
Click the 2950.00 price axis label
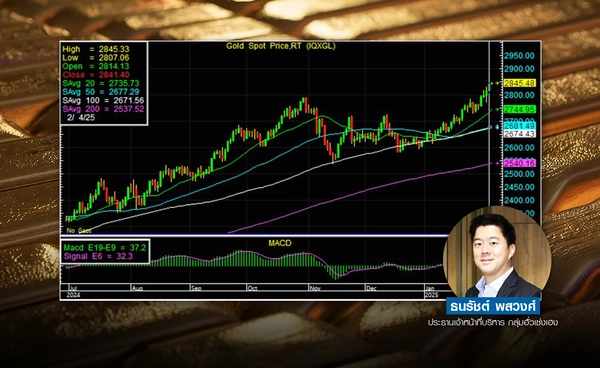519,56
